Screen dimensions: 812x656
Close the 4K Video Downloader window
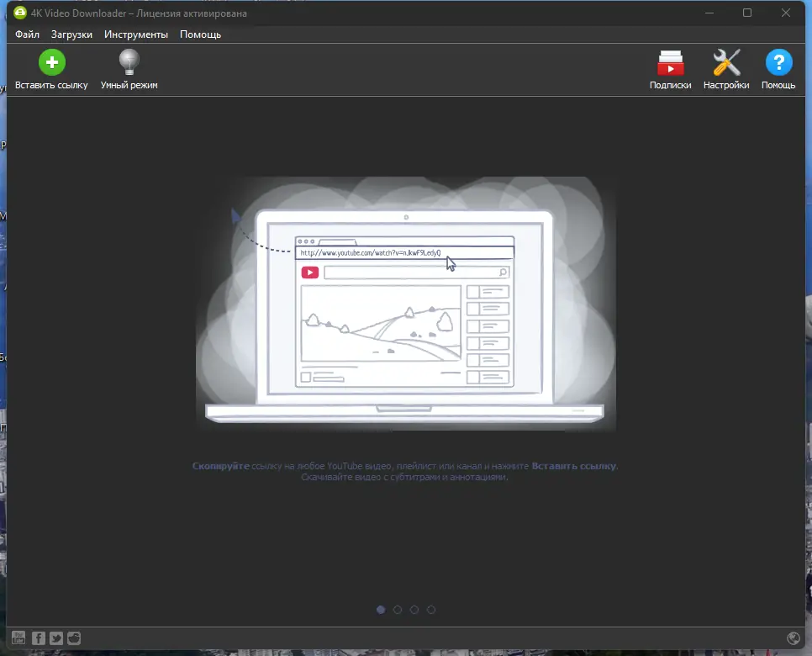coord(786,13)
